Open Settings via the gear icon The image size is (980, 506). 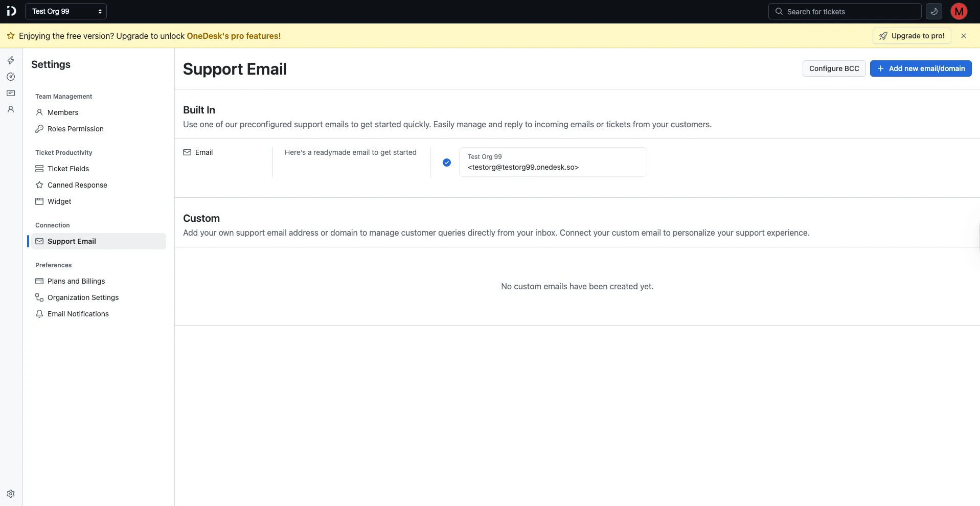click(11, 493)
